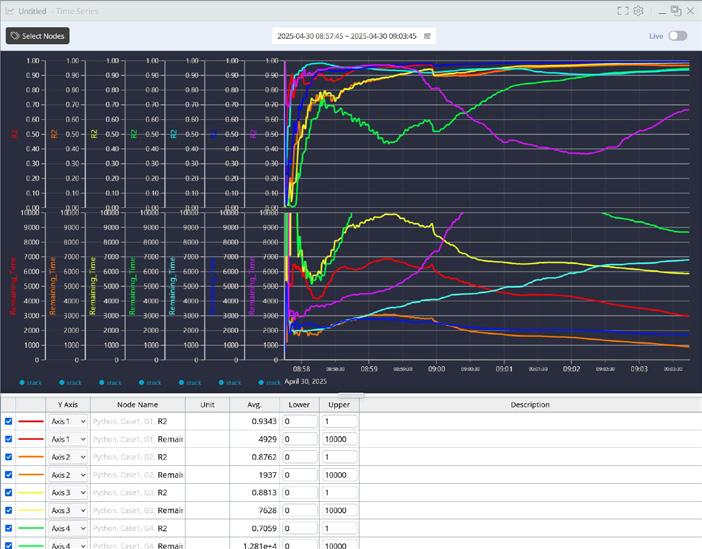Click the Y Axis column header
Screen dimensions: 702x549
click(x=68, y=404)
